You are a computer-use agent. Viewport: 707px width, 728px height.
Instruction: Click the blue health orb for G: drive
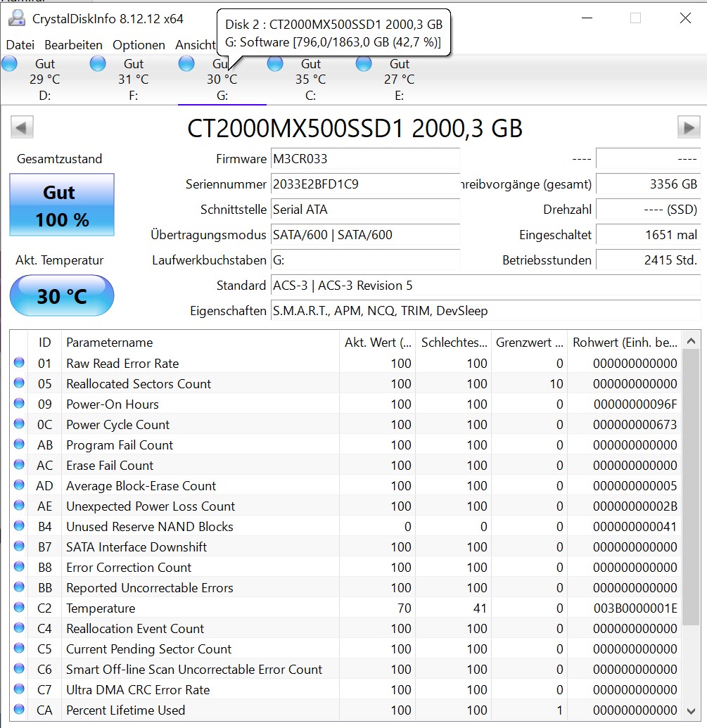[186, 63]
